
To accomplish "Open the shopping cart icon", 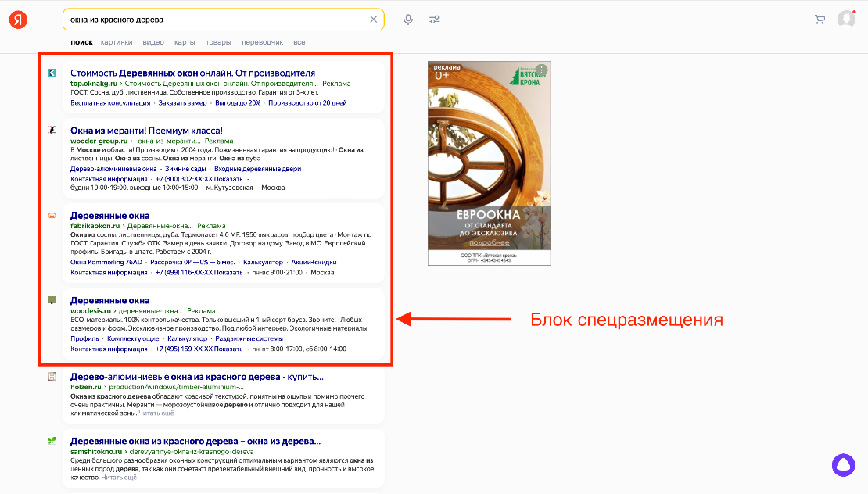I will [820, 19].
